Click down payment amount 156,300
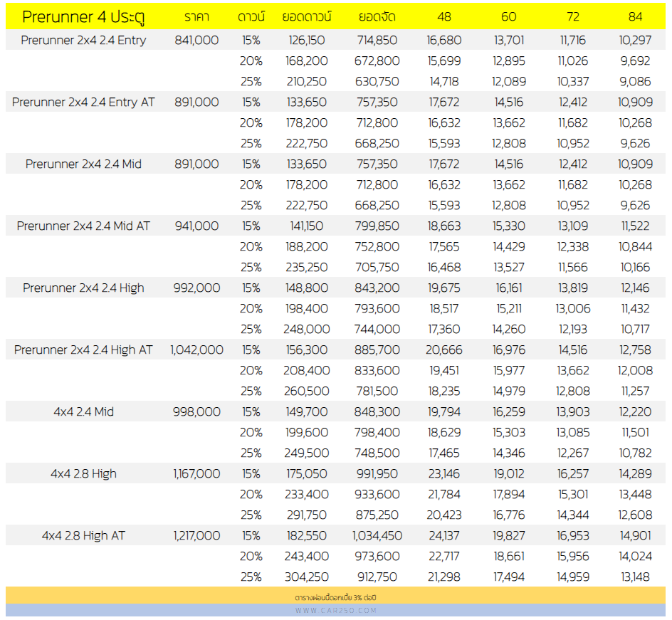Screen dimensions: 672x620 306,350
